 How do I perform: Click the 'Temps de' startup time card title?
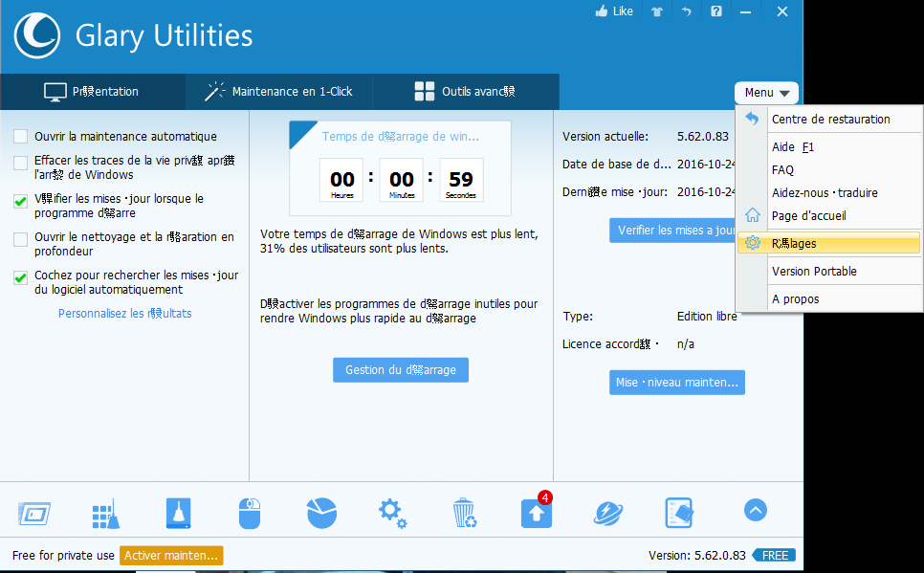pyautogui.click(x=401, y=137)
